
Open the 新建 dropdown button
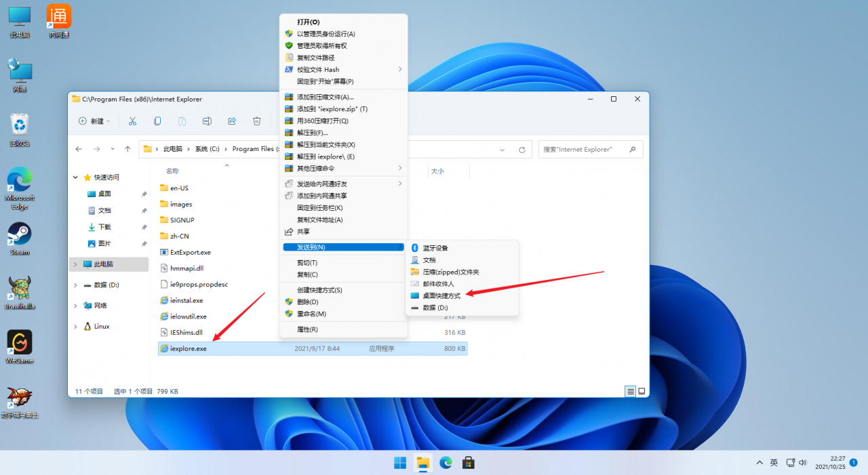[x=95, y=121]
